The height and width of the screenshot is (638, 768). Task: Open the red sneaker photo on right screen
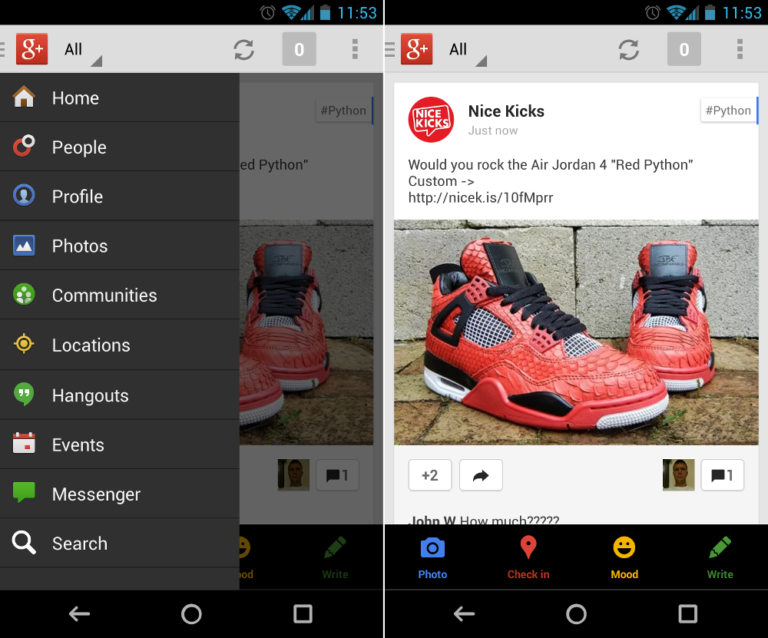click(x=576, y=332)
